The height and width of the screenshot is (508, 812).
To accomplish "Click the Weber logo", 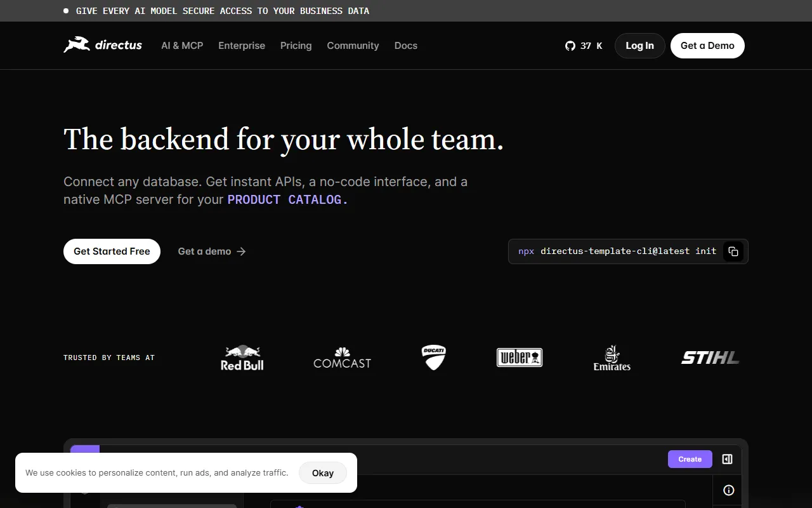I will point(520,358).
